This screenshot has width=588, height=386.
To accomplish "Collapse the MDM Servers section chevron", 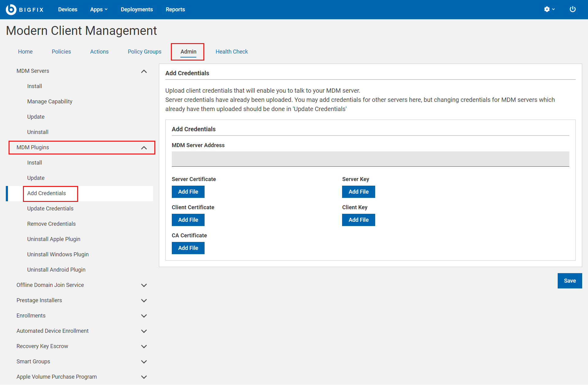I will click(144, 71).
